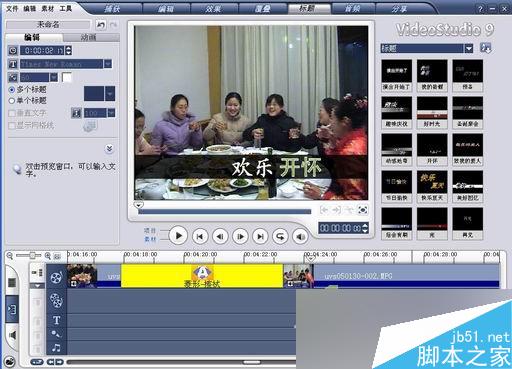Click the preview trim bar
Viewport: 512px width, 369px height.
coord(225,211)
